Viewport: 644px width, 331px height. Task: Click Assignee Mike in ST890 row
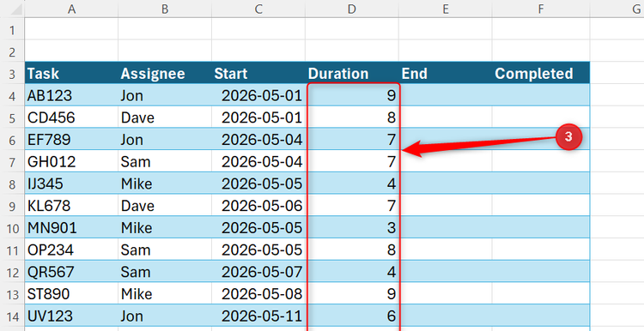point(165,294)
